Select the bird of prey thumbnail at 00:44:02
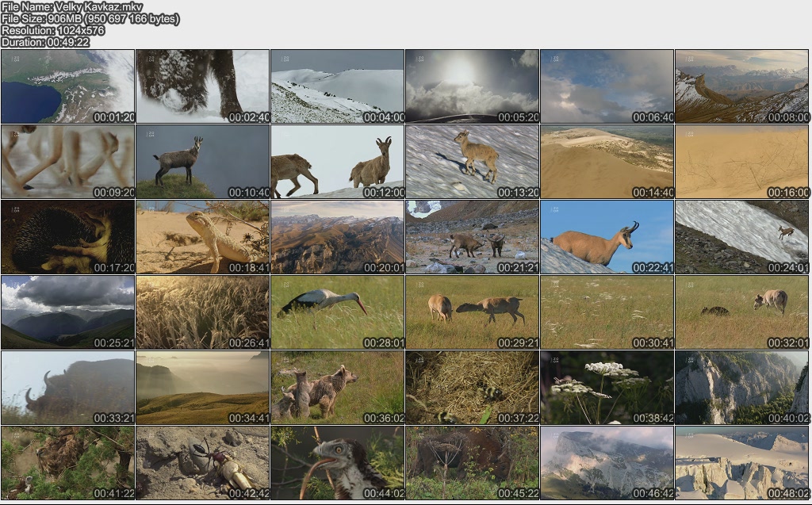Image resolution: width=812 pixels, height=505 pixels. (338, 463)
